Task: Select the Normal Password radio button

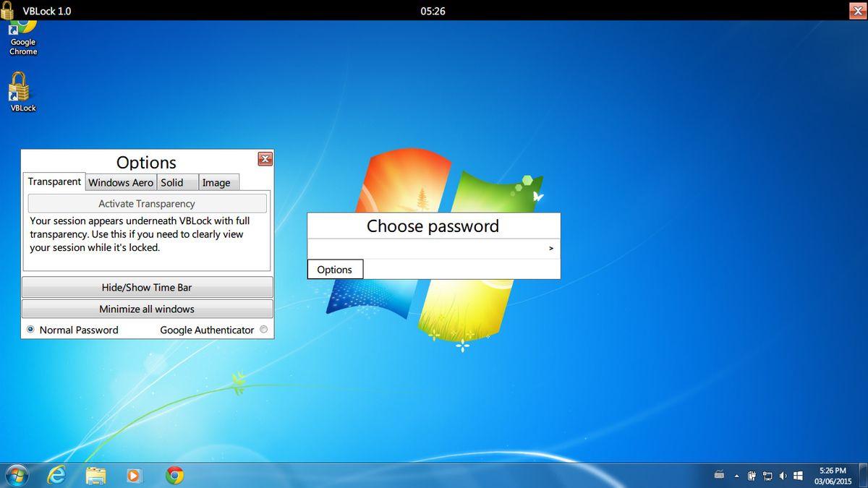Action: pos(30,330)
